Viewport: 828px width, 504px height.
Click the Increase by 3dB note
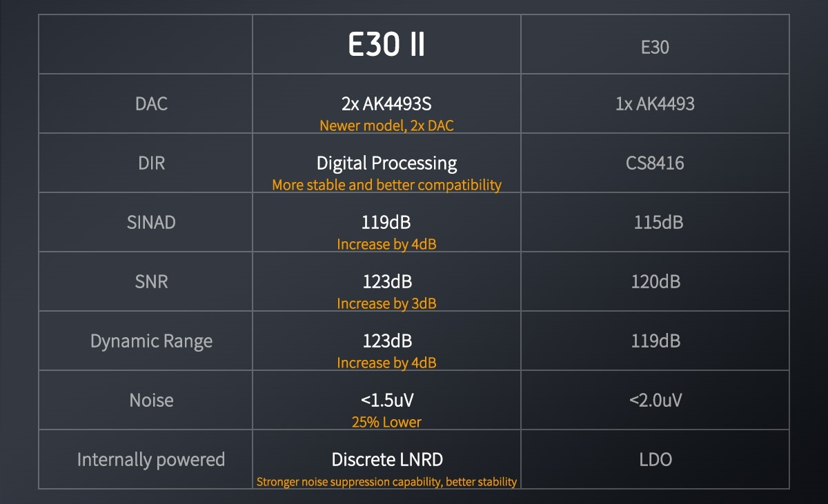pos(386,303)
